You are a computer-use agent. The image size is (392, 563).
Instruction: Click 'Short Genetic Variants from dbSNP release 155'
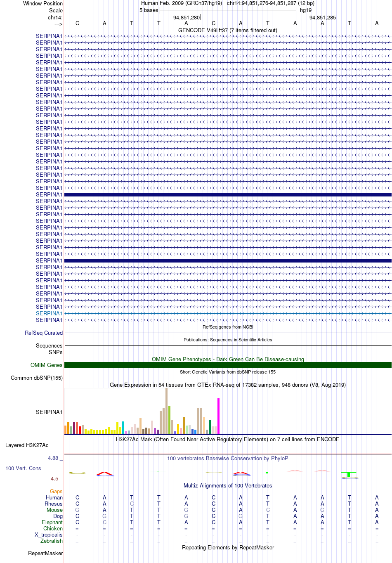[228, 372]
